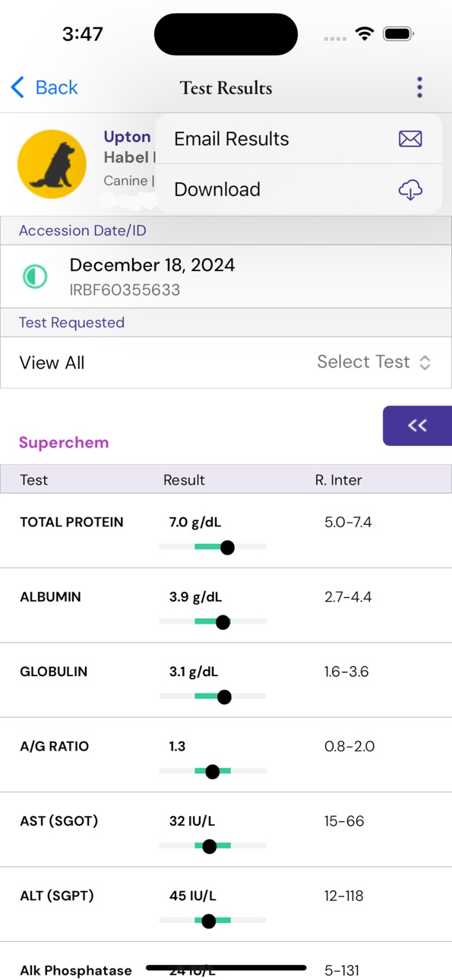Collapse panel with double-chevron button
The width and height of the screenshot is (452, 980).
(417, 425)
